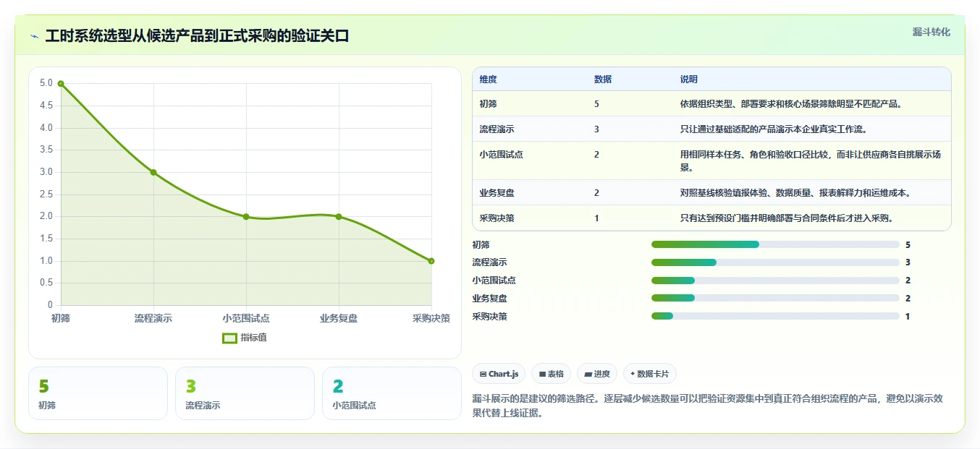Click the page title 工时系统选型 heading
Screen dimensions: 980x449
click(x=197, y=36)
